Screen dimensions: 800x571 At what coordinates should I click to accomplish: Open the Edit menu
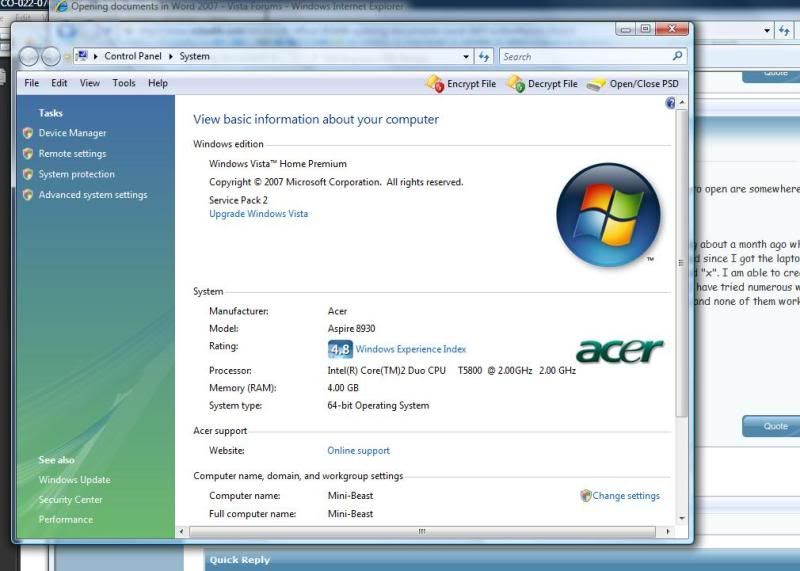point(59,83)
